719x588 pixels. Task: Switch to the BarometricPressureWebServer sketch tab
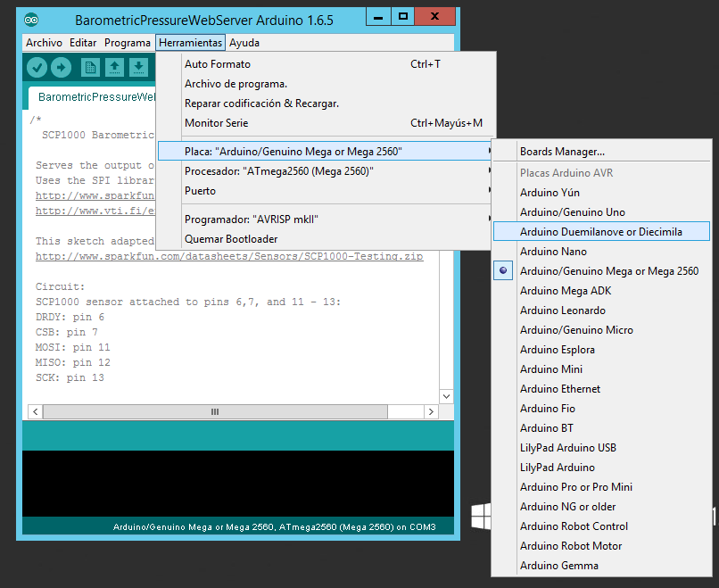(92, 97)
